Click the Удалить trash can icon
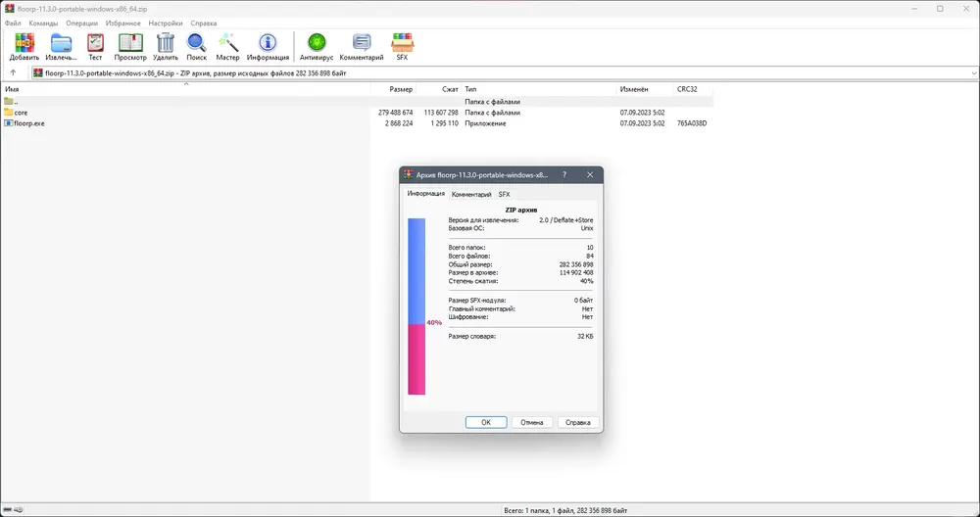Screen dimensions: 980x517 pyautogui.click(x=166, y=47)
